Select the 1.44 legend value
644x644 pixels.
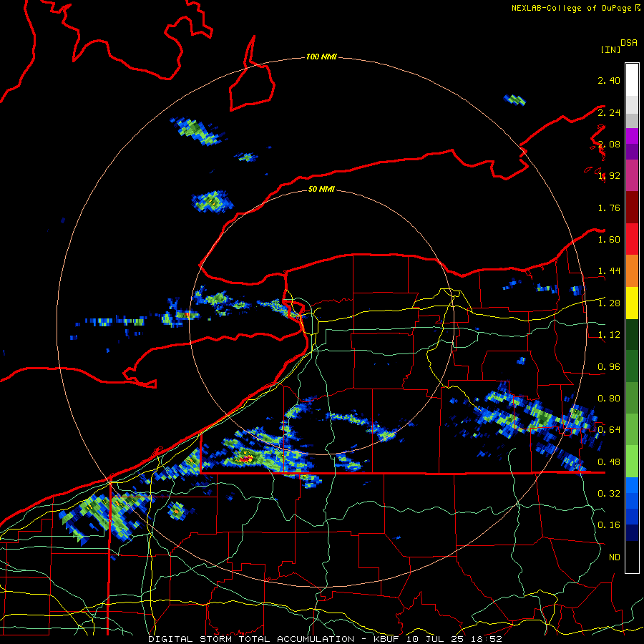click(609, 271)
